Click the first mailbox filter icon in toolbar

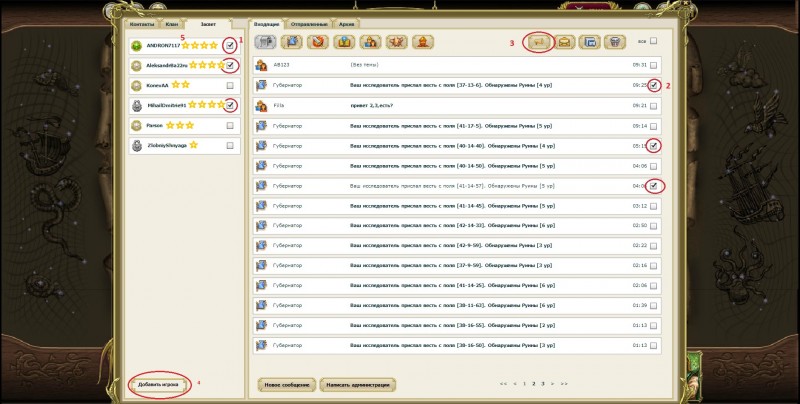tap(265, 42)
